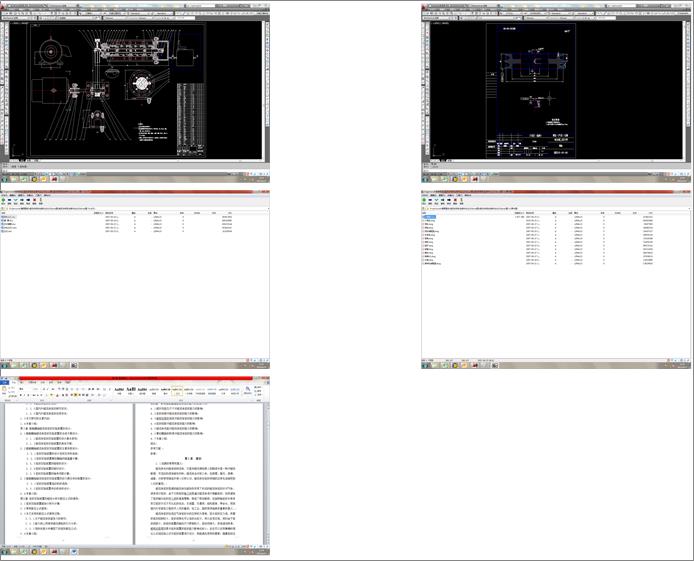Screen dimensions: 694x561
Task: Open the red A application menu in the AutoCAD assembly drawing window
Action: [x=3, y=7]
